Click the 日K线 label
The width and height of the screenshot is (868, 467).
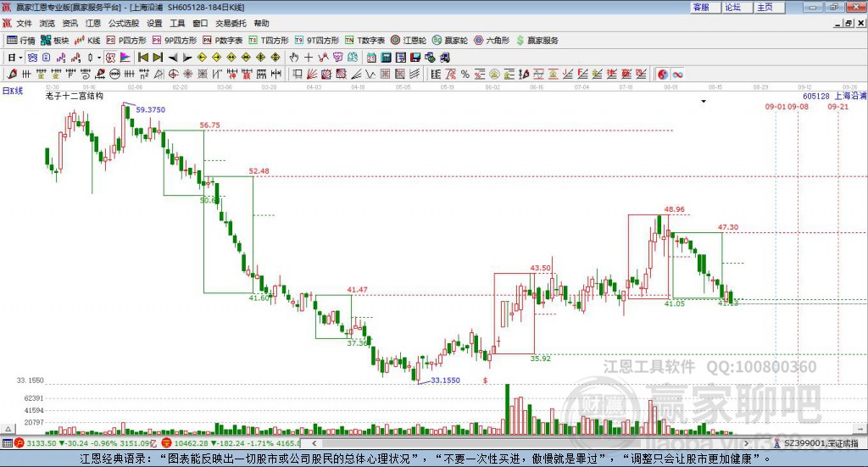coord(13,91)
